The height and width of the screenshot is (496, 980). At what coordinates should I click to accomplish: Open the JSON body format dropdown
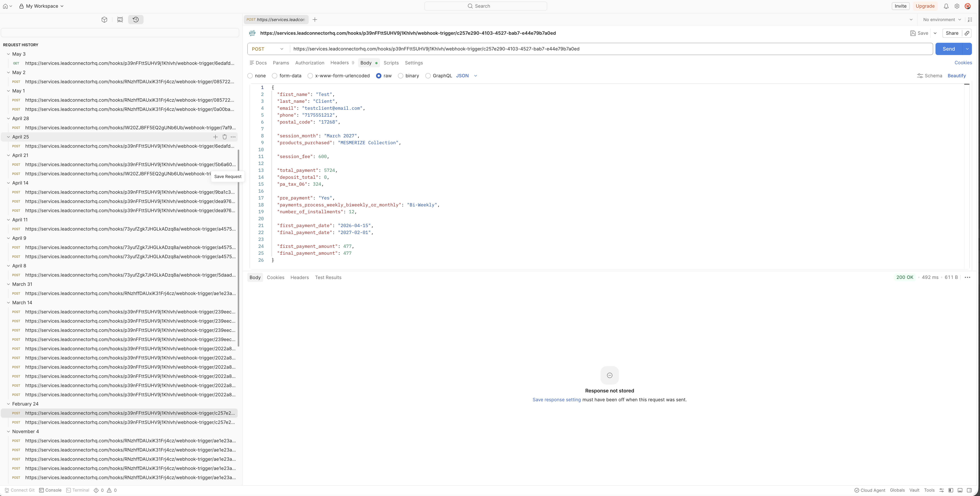466,76
